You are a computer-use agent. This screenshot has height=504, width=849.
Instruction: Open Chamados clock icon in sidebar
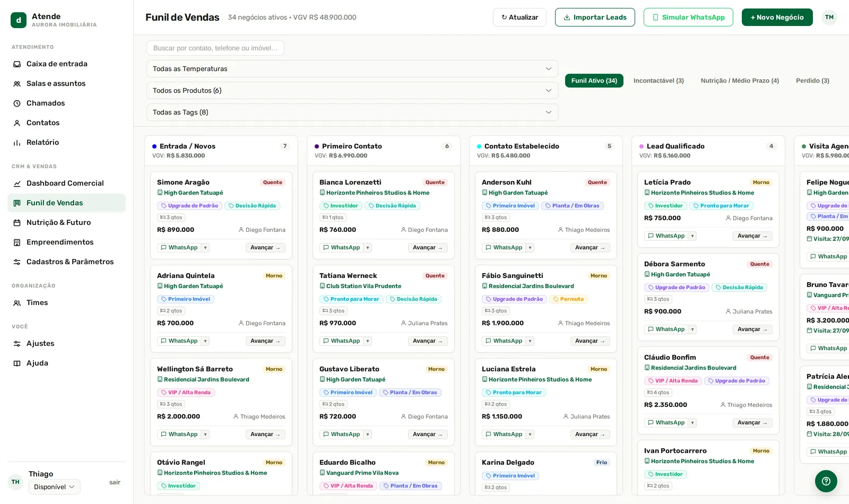[17, 103]
